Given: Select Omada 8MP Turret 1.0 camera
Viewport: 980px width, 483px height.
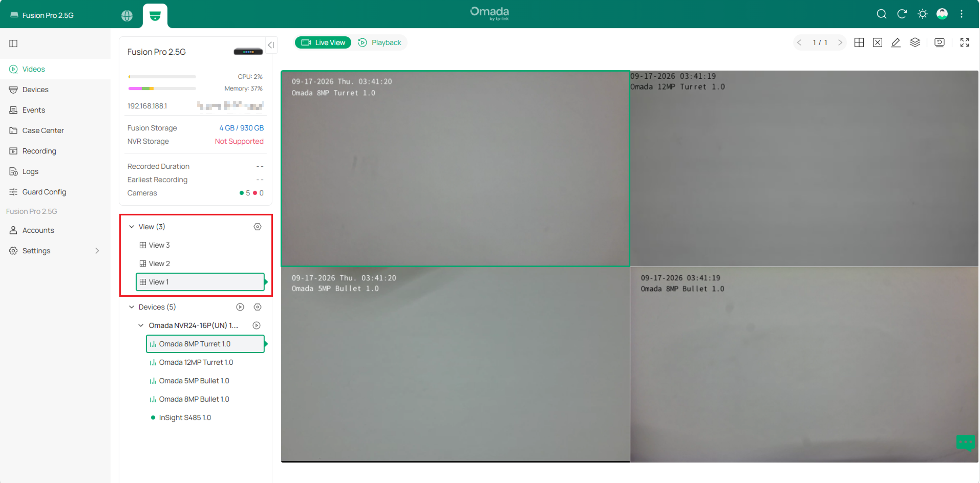Looking at the screenshot, I should [x=205, y=344].
